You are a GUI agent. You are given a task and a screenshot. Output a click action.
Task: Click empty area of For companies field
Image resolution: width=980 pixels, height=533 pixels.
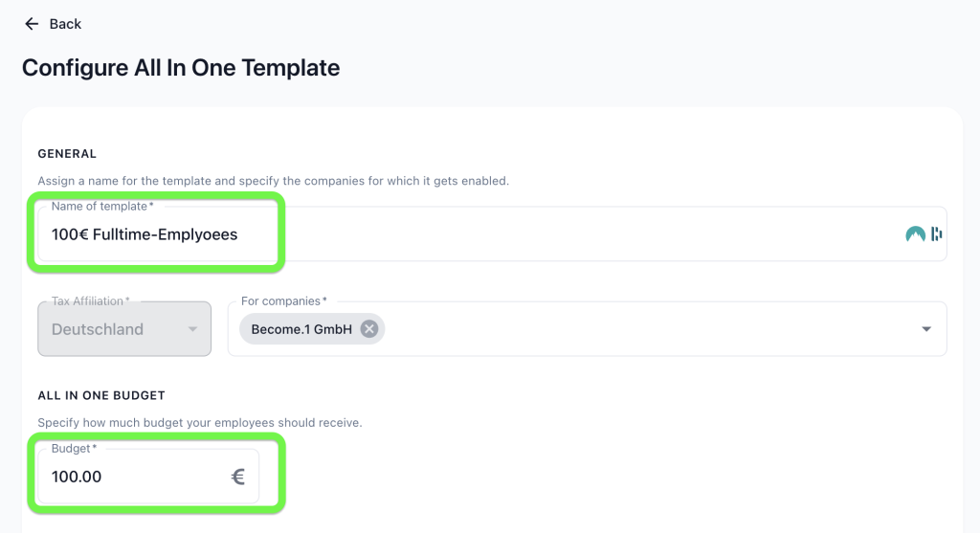650,328
